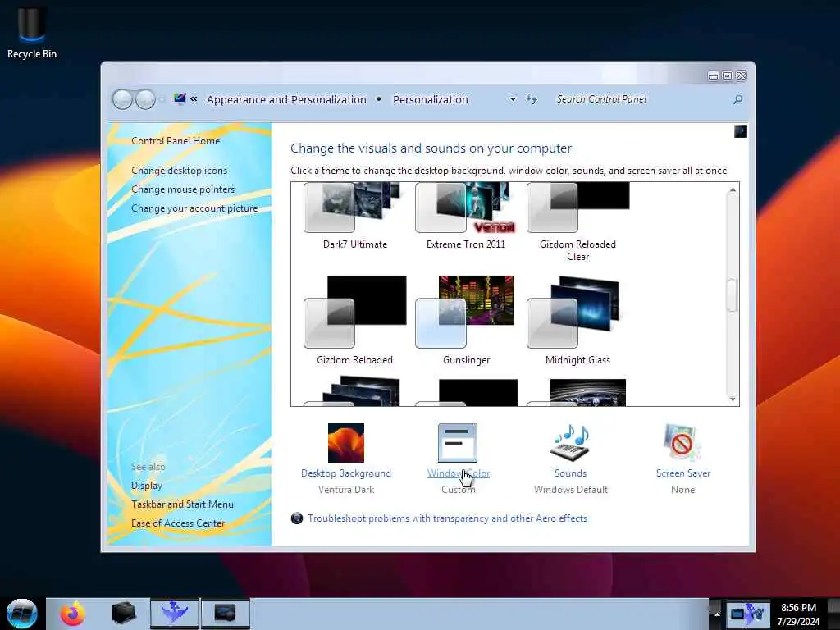Open the Window Color icon
Screen dimensions: 840x630
[458, 443]
